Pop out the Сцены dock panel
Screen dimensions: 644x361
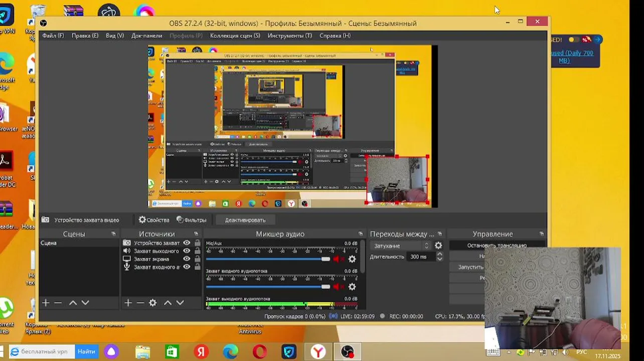pos(113,234)
